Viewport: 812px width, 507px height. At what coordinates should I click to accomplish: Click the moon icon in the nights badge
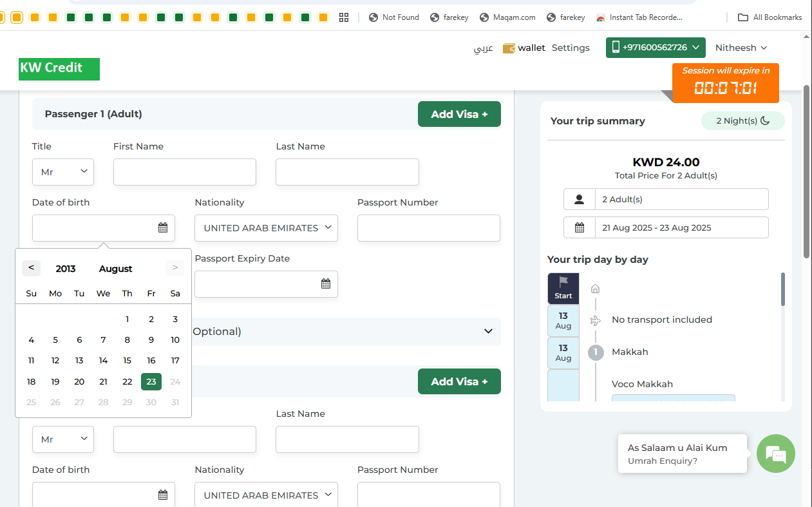click(x=765, y=120)
